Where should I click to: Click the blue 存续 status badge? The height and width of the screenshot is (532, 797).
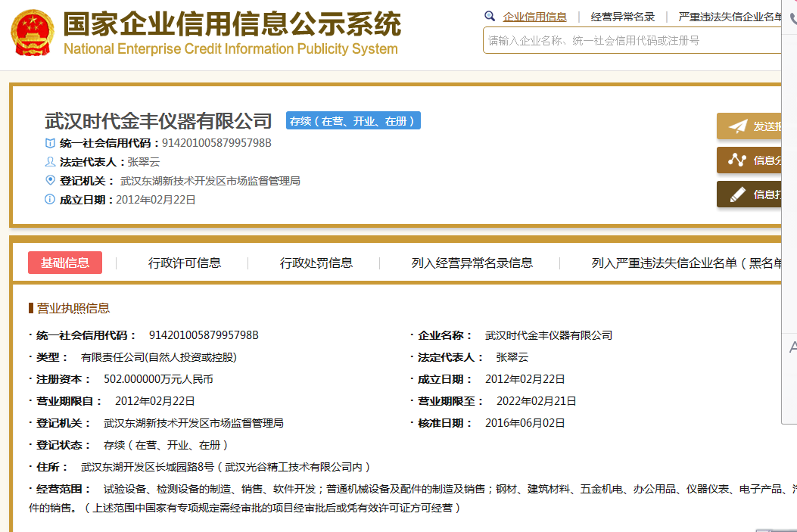353,121
